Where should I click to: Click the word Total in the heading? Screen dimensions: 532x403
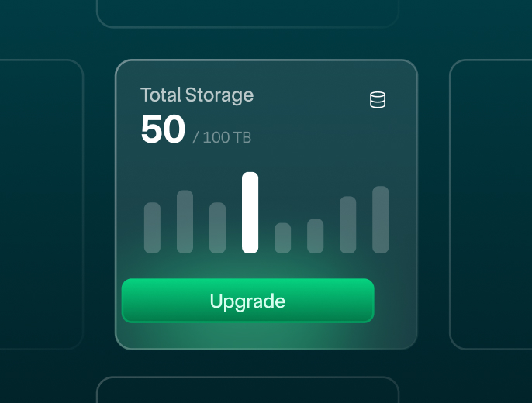[161, 95]
